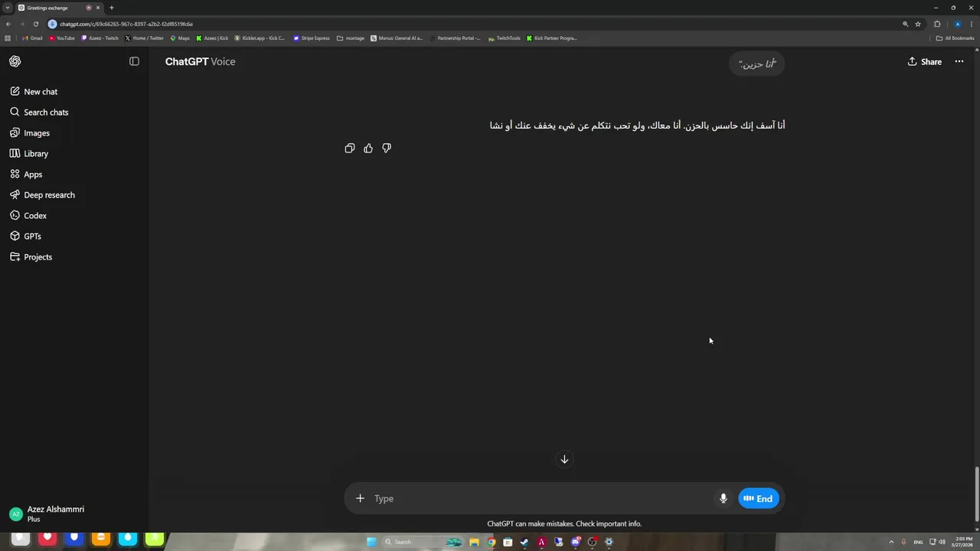The height and width of the screenshot is (551, 980).
Task: Open the Windows Start menu
Action: pyautogui.click(x=371, y=542)
